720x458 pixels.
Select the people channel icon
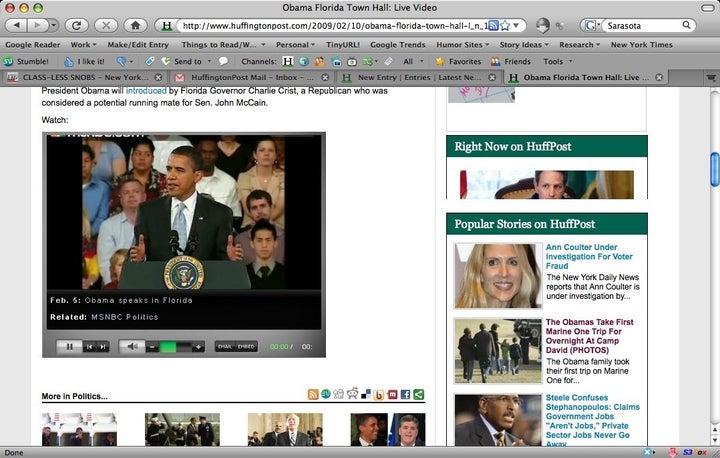[x=319, y=61]
